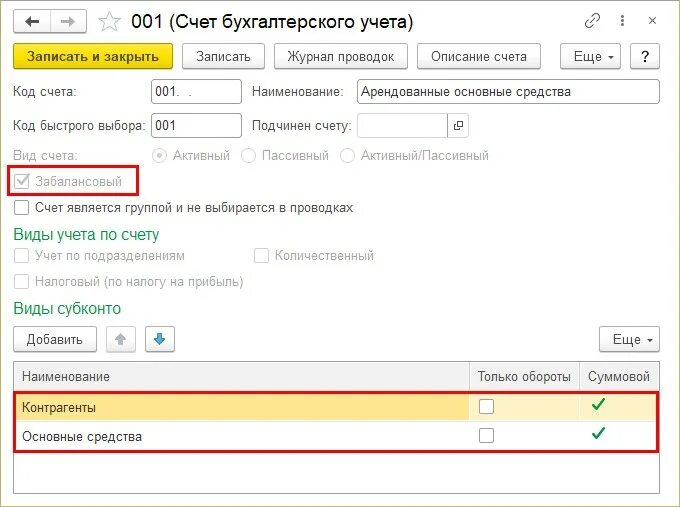Image resolution: width=680 pixels, height=507 pixels.
Task: Add a subkonto with Добавить
Action: click(55, 339)
